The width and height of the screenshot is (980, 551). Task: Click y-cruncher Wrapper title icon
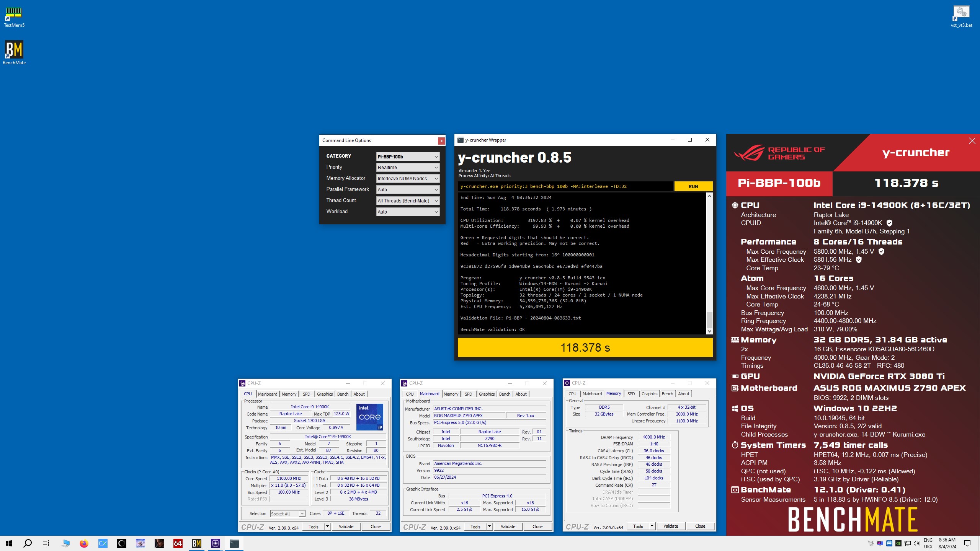(461, 140)
